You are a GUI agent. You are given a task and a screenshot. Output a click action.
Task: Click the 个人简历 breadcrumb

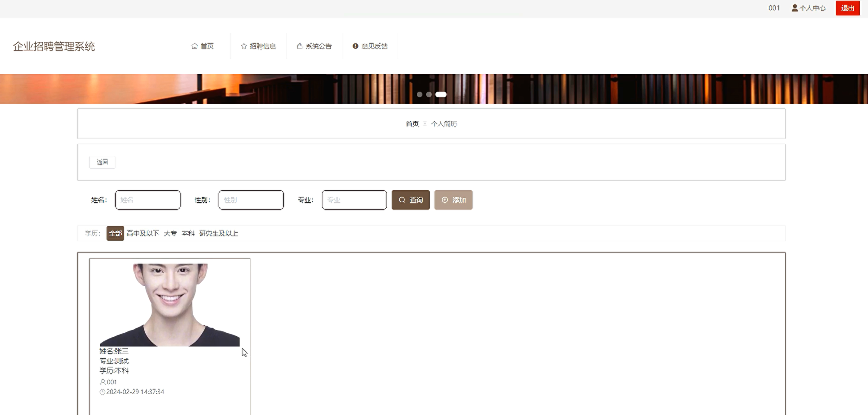pyautogui.click(x=444, y=124)
